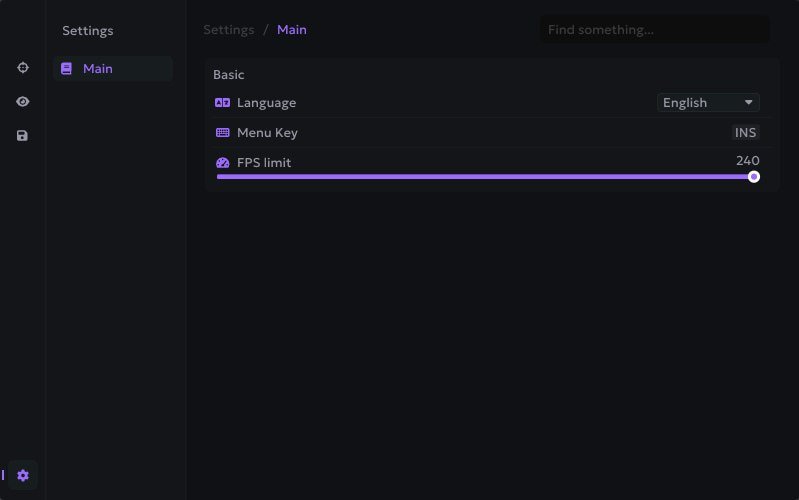Open the aim crosshair section in sidebar
Screen dimensions: 799x500
[23, 68]
